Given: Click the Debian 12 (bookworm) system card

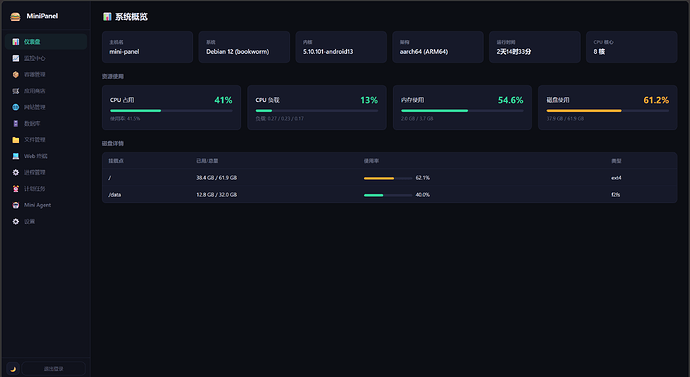Looking at the screenshot, I should coord(244,47).
